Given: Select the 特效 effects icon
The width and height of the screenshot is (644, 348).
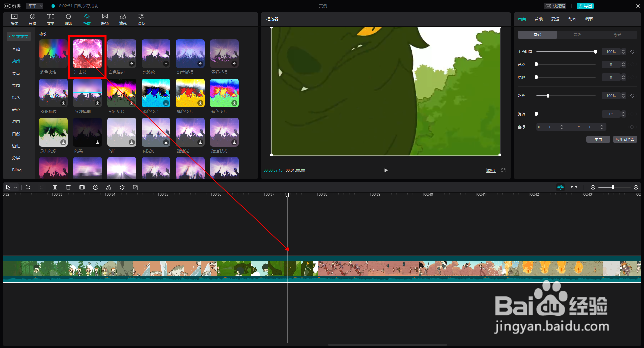Looking at the screenshot, I should 87,19.
